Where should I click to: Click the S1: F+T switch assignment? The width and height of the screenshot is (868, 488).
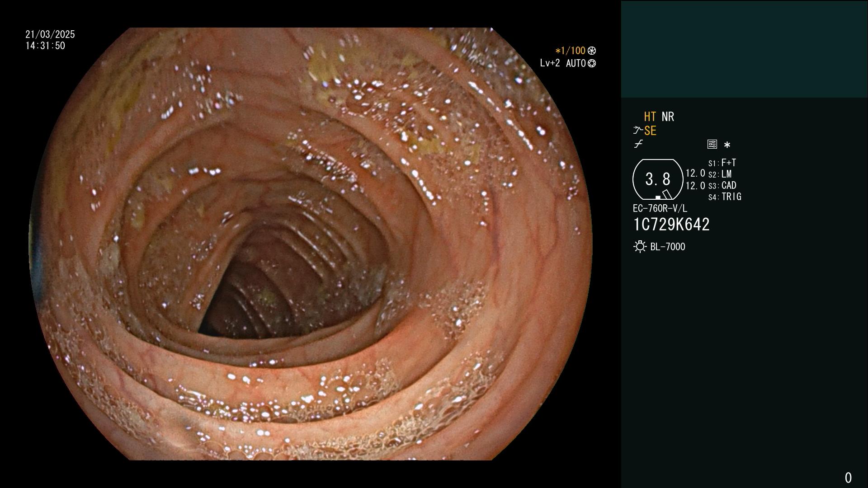point(722,163)
